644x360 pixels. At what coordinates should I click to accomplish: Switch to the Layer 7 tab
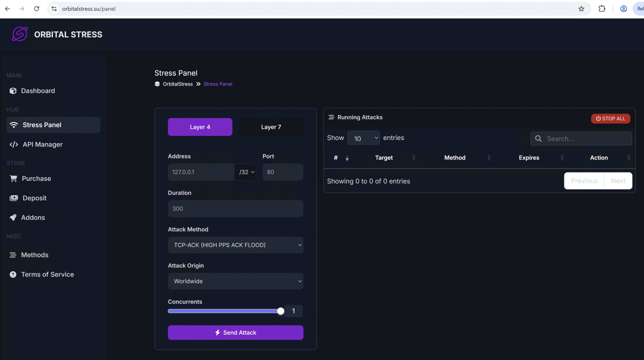[x=271, y=127]
